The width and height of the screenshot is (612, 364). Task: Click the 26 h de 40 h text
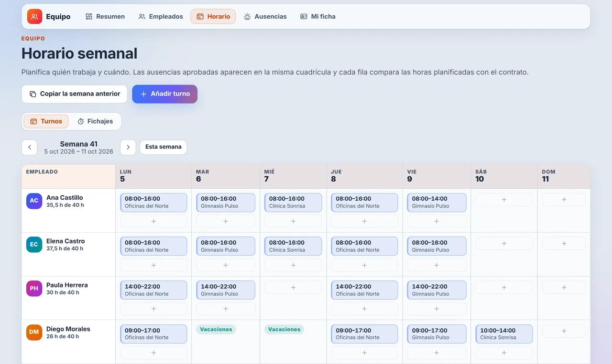pyautogui.click(x=63, y=337)
